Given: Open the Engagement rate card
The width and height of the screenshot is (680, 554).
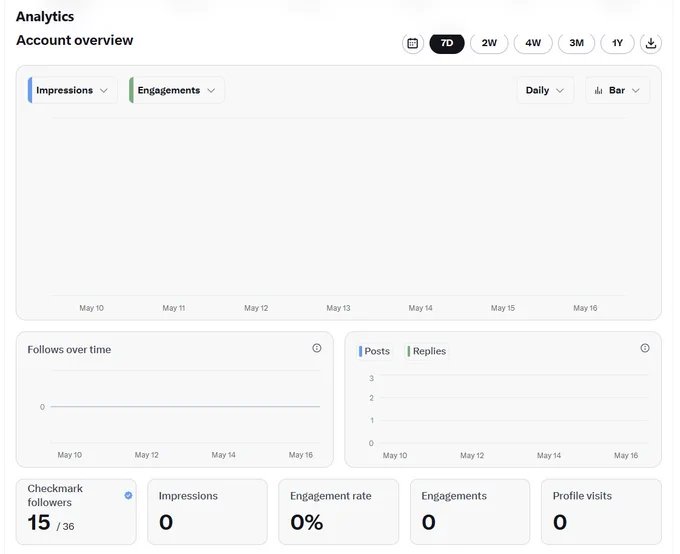Looking at the screenshot, I should click(x=338, y=511).
